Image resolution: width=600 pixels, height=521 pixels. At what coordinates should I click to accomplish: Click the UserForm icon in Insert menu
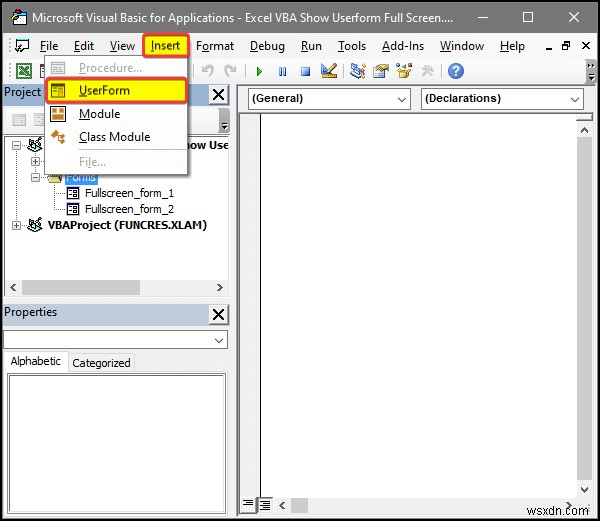[58, 91]
